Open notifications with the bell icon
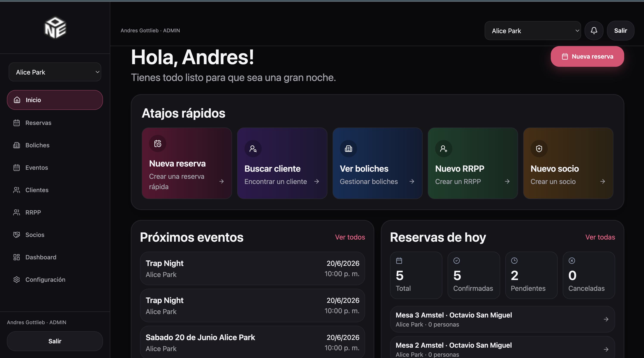 (x=594, y=31)
